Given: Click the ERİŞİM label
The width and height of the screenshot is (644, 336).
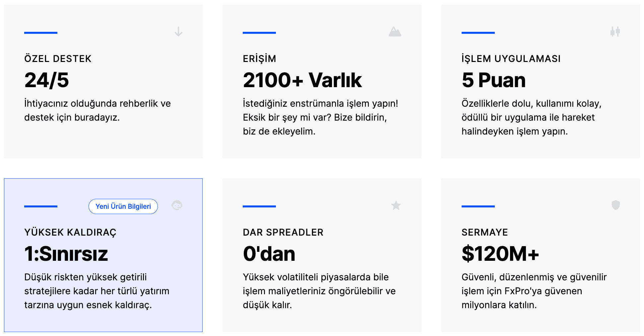Looking at the screenshot, I should point(259,59).
